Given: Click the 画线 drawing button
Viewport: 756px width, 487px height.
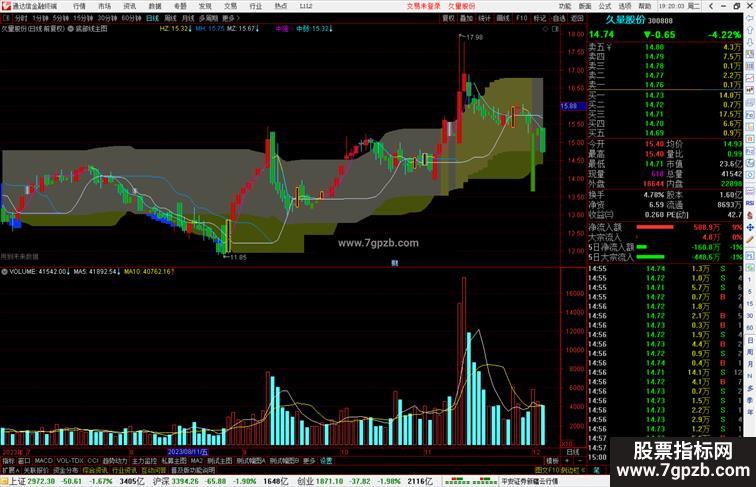Looking at the screenshot, I should click(503, 18).
